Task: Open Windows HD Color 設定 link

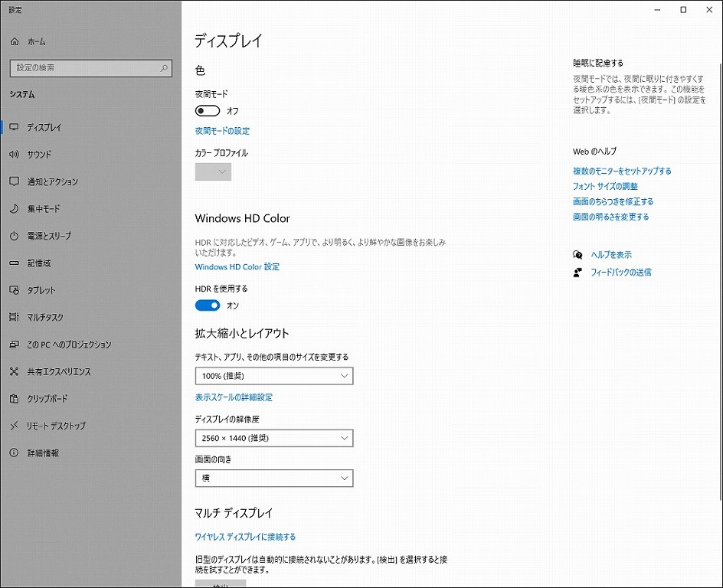Action: click(x=237, y=266)
